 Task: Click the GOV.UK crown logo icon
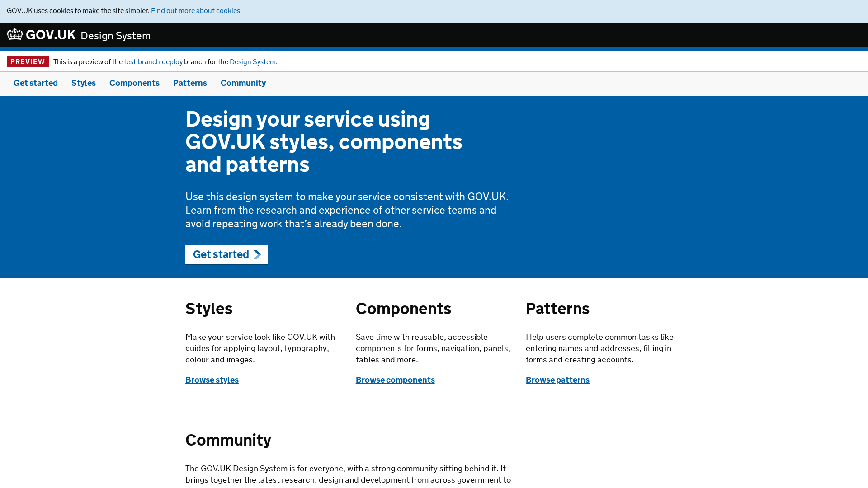point(15,34)
